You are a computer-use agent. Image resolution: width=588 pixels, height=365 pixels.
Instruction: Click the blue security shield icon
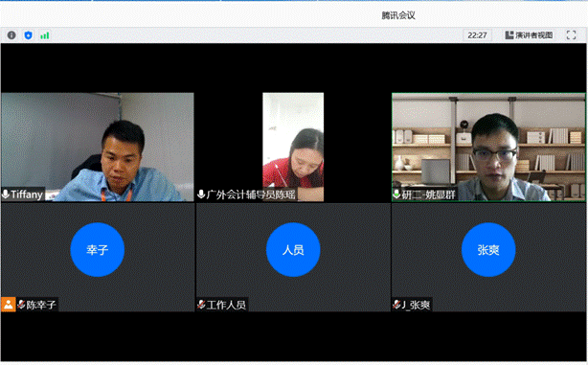click(x=28, y=35)
